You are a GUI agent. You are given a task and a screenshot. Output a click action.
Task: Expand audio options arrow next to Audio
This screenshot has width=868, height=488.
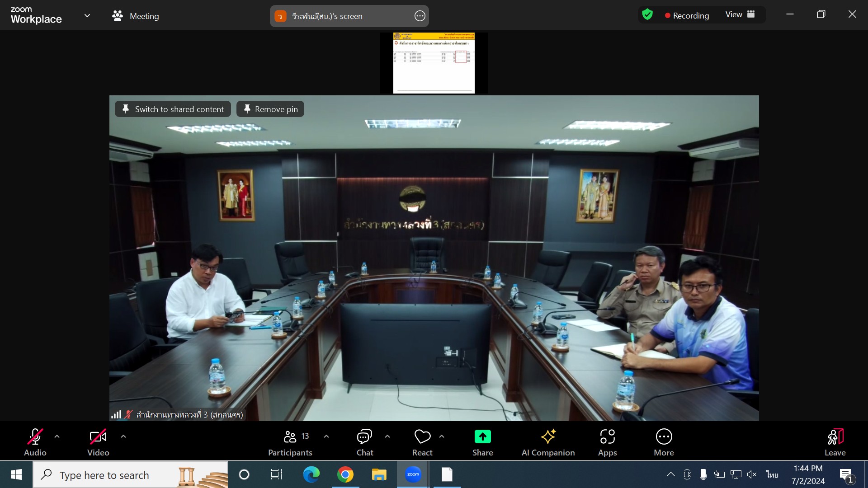(x=57, y=436)
